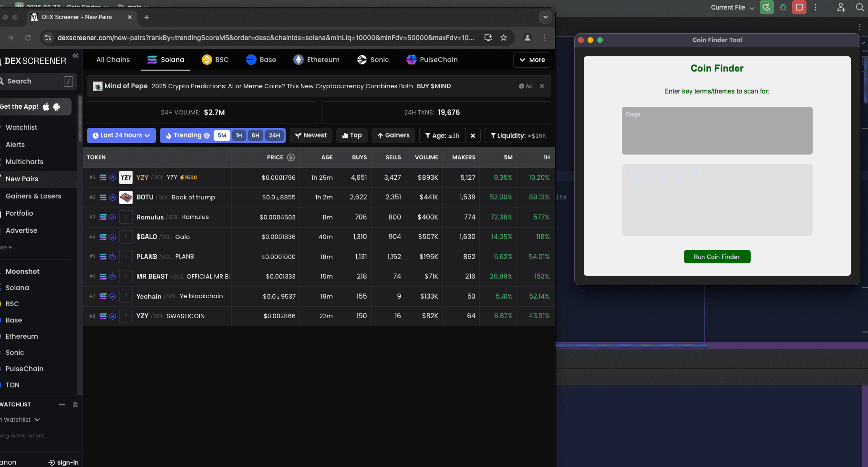Screen dimensions: 868x467
Task: Switch to the Sonic chain tab
Action: point(373,60)
